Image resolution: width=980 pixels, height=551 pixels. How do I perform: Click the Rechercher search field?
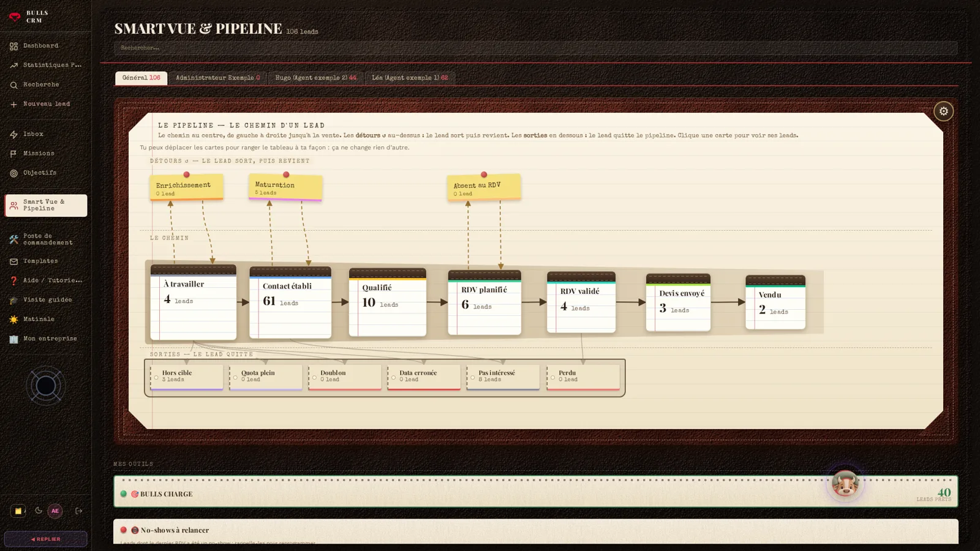pyautogui.click(x=535, y=48)
